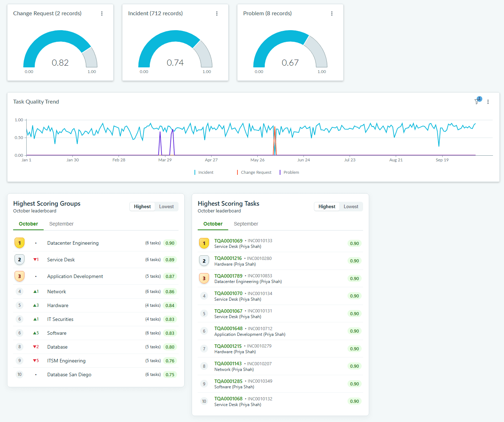Click the 0.84 score for Hardware

tap(170, 305)
